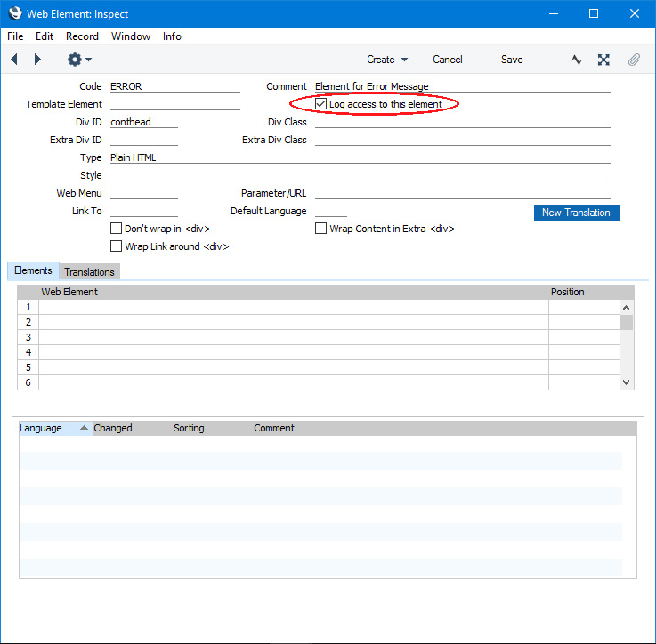Screen dimensions: 656x644
Task: Click Position cell in row 2
Action: point(584,322)
